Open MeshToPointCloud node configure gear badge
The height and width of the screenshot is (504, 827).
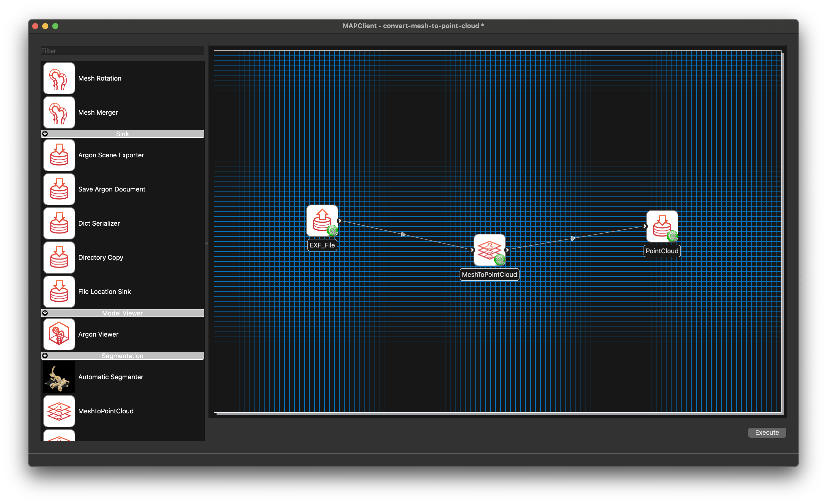click(499, 260)
